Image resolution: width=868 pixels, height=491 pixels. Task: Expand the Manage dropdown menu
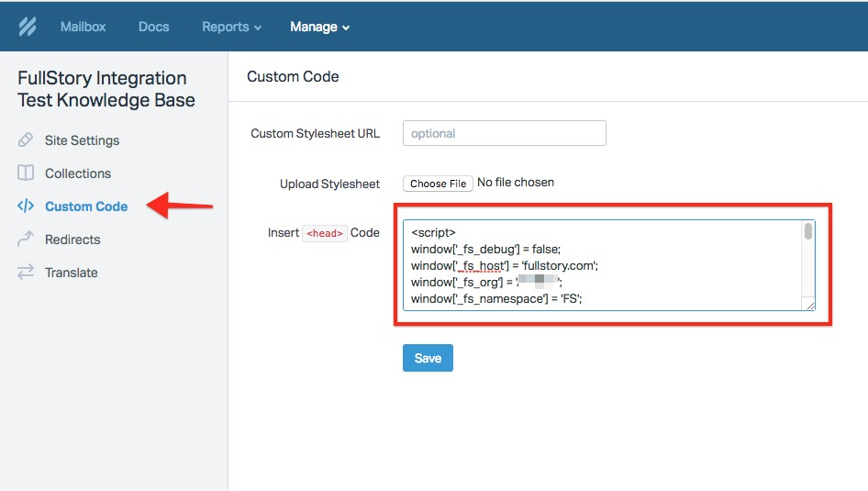coord(319,27)
